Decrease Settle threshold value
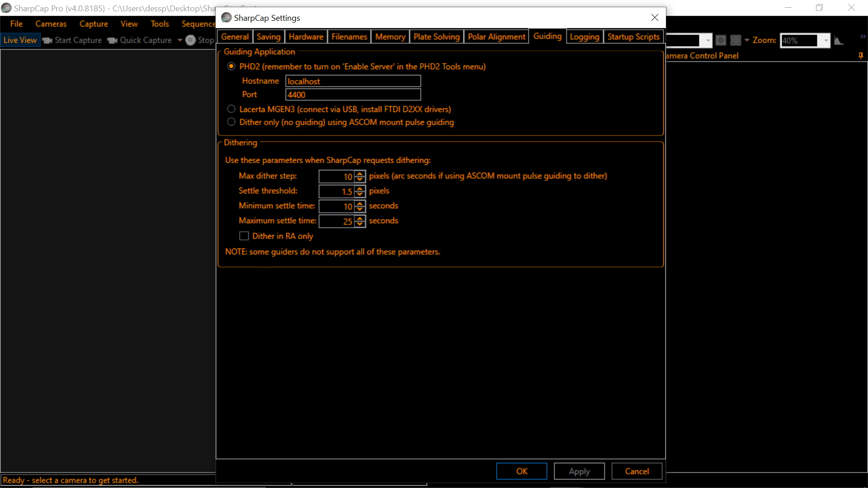The height and width of the screenshot is (488, 868). coord(360,194)
